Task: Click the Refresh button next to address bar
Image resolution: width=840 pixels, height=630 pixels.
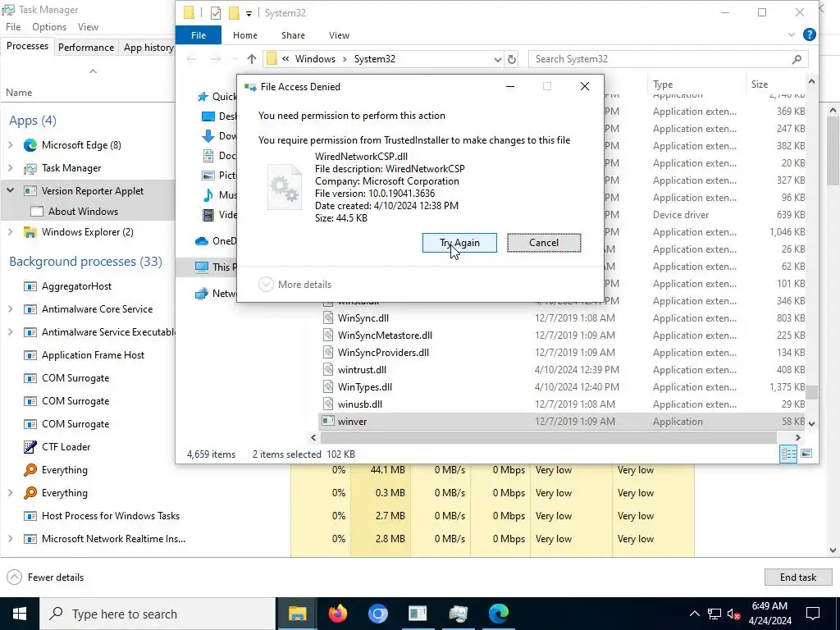Action: (512, 59)
